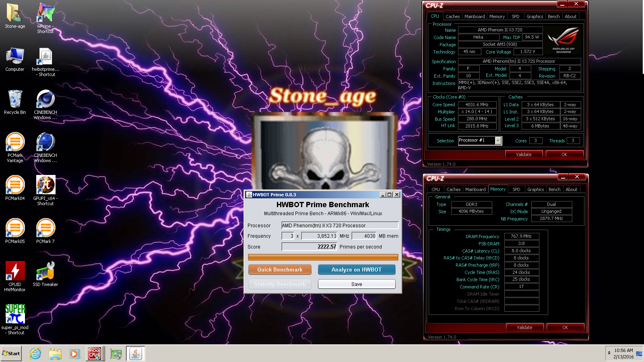Open About tab in top CPU-Z window
Image resolution: width=644 pixels, height=362 pixels.
pos(571,16)
